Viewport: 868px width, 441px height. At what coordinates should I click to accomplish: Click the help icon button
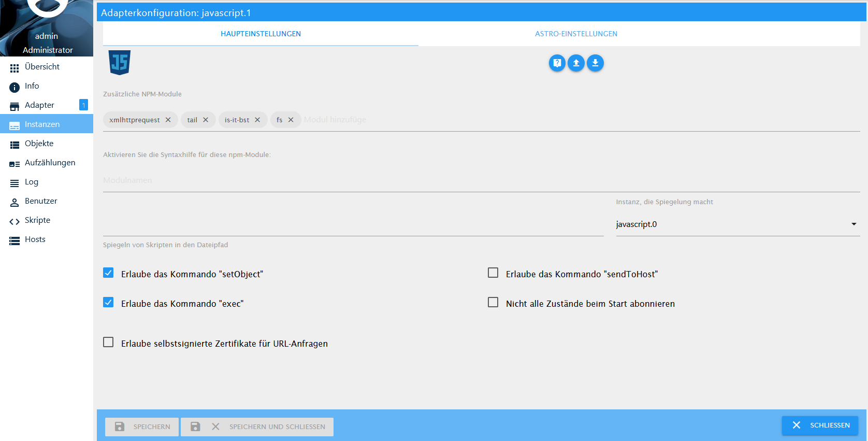coord(557,63)
